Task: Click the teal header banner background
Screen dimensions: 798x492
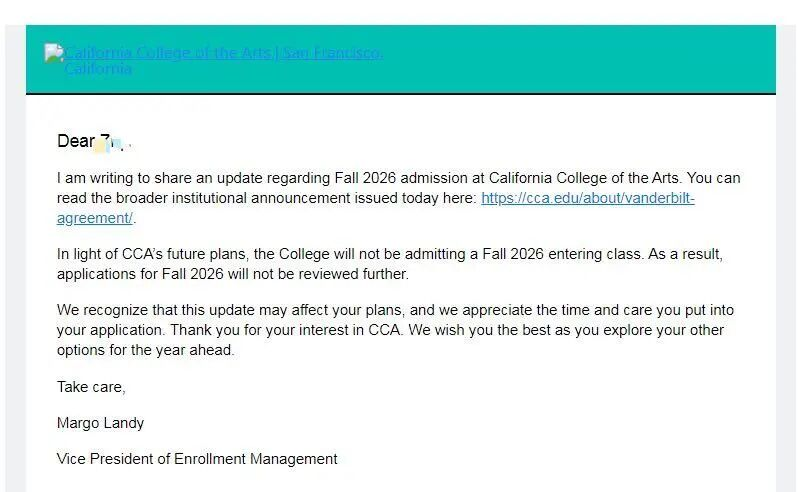Action: 580,60
